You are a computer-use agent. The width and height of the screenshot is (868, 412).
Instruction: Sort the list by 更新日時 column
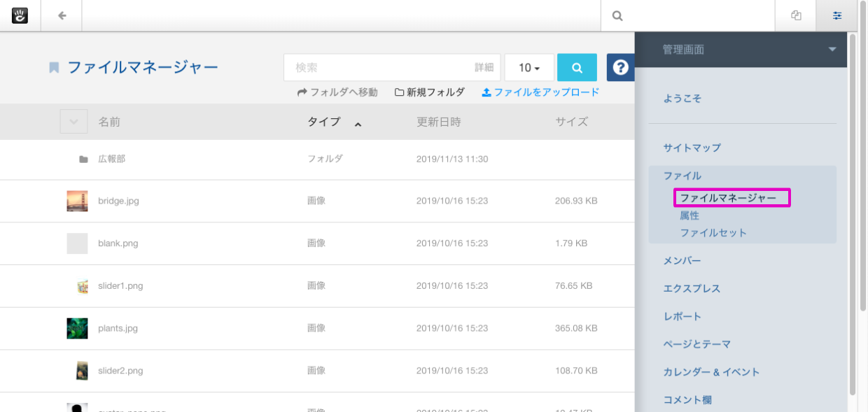coord(438,122)
